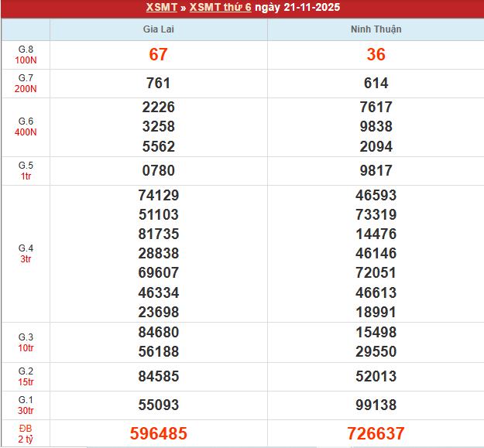484x448 pixels.
Task: Select Gia Lai G.6 number 3258
Action: pyautogui.click(x=158, y=126)
